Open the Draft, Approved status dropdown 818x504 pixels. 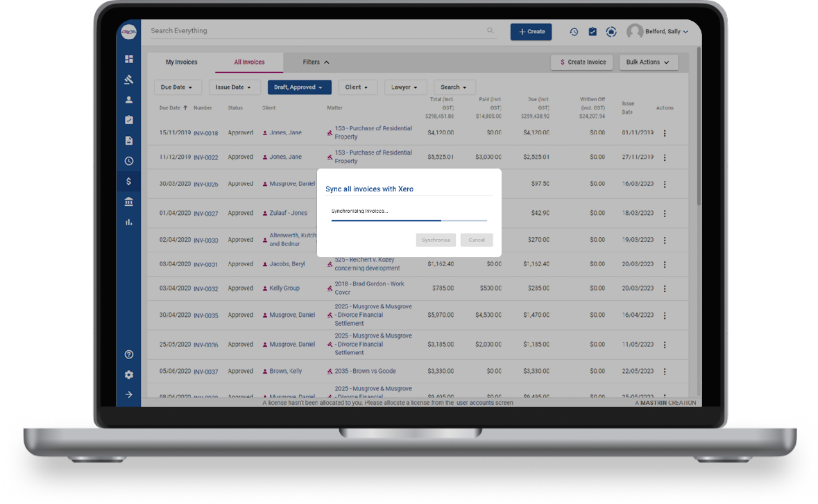pyautogui.click(x=299, y=87)
